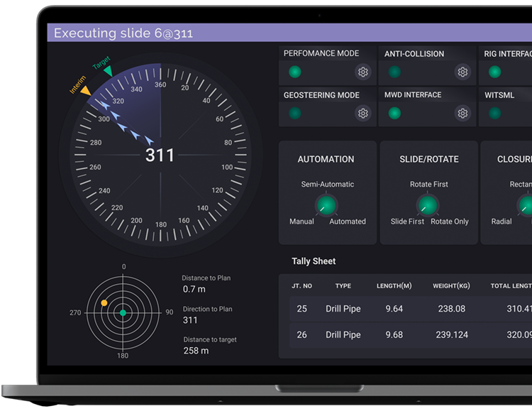Click Distance to Plan value 0.7 m
The image size is (532, 416).
[194, 290]
